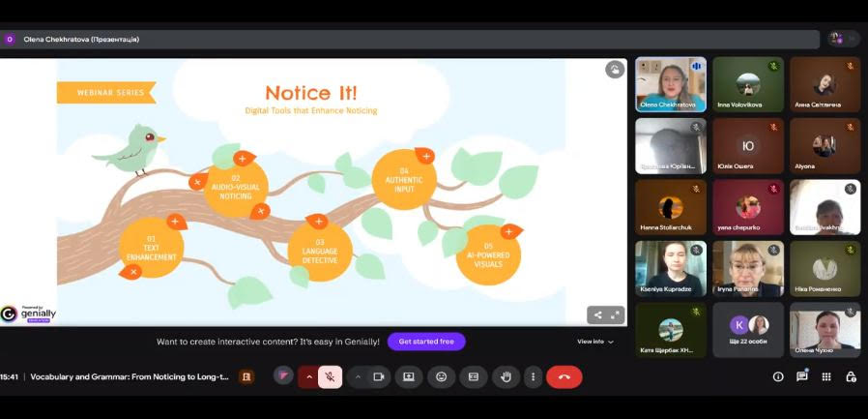Open emoji reactions in the call toolbar
The height and width of the screenshot is (419, 868).
(441, 376)
